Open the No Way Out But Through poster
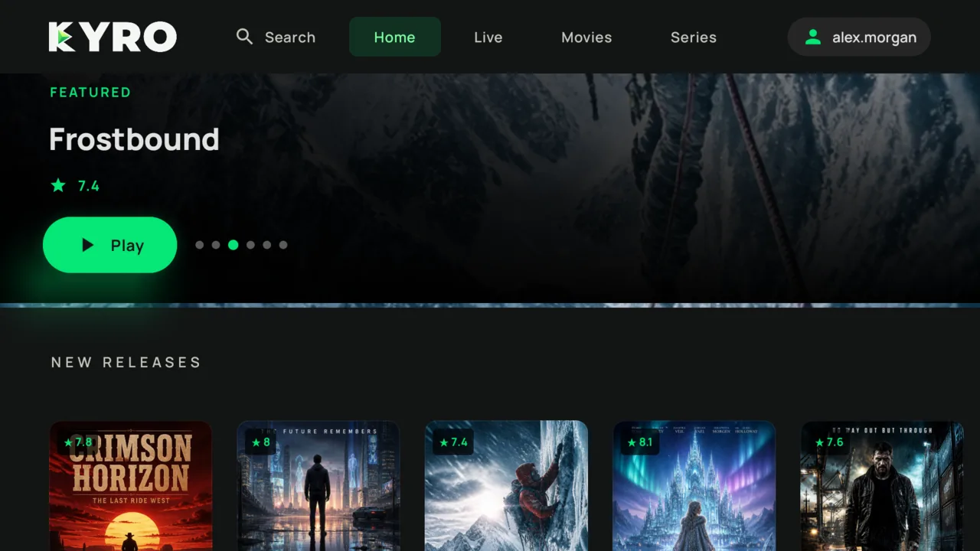This screenshot has height=551, width=980. (x=882, y=486)
